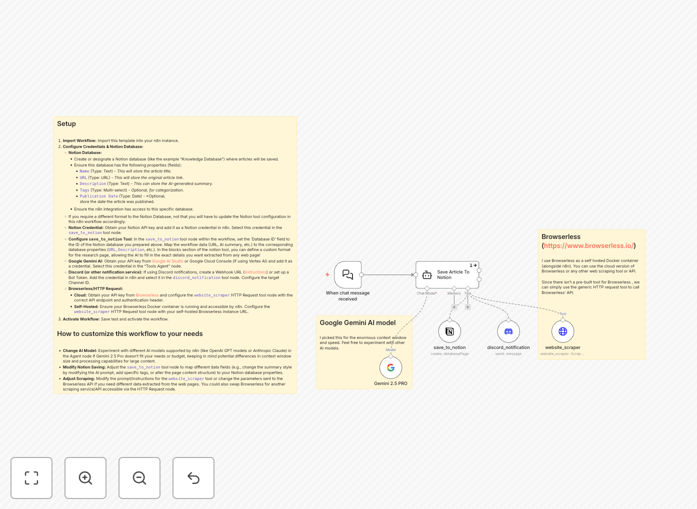
Task: Click the Setup sticky note heading
Action: tap(66, 124)
